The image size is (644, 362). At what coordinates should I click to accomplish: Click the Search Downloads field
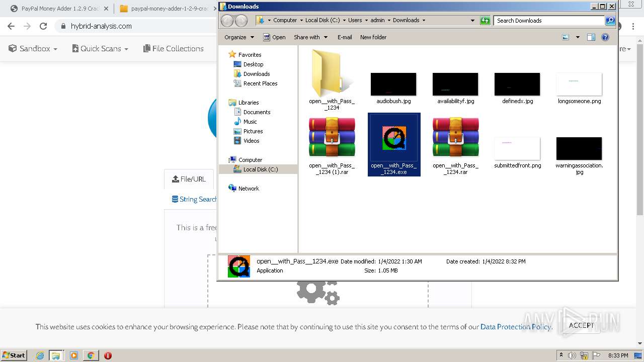pos(549,21)
